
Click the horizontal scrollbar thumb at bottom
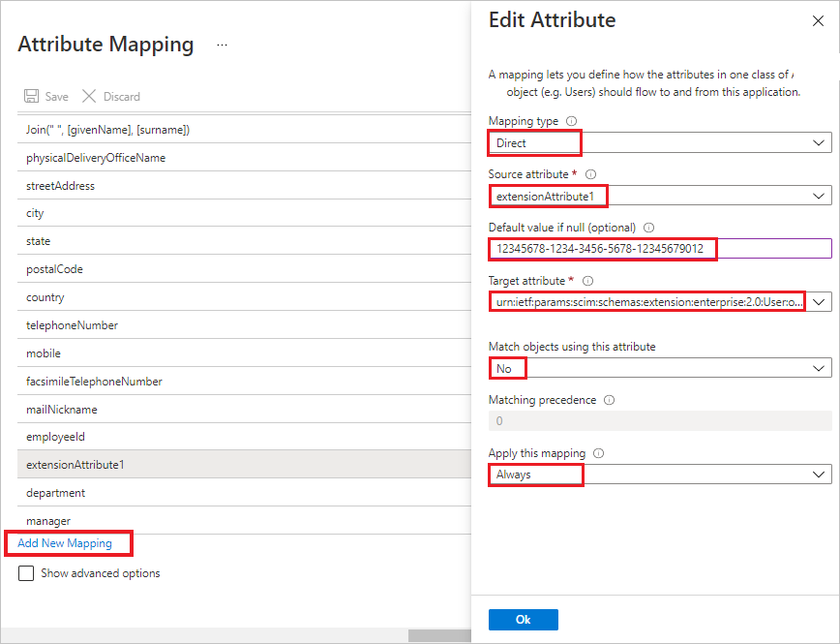coord(439,635)
